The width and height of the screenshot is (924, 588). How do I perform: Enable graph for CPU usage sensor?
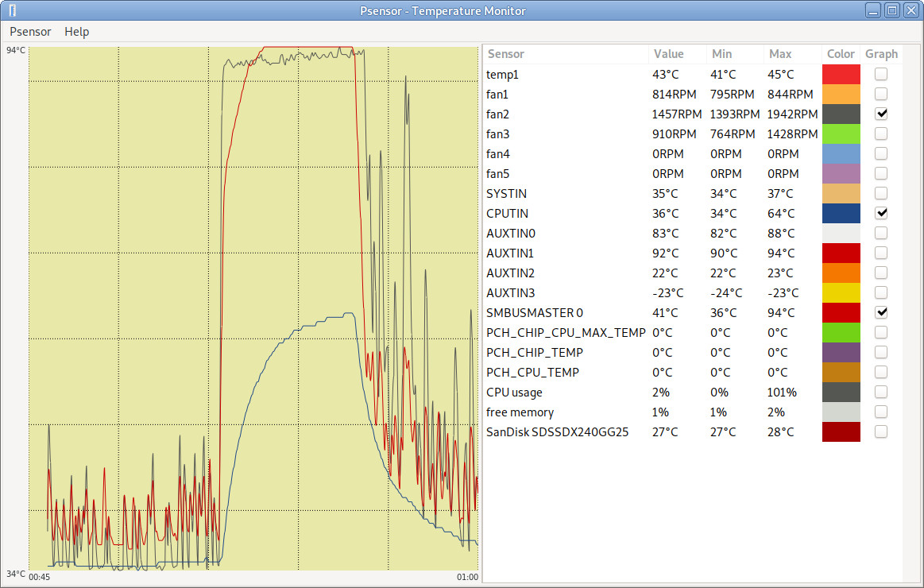(881, 393)
